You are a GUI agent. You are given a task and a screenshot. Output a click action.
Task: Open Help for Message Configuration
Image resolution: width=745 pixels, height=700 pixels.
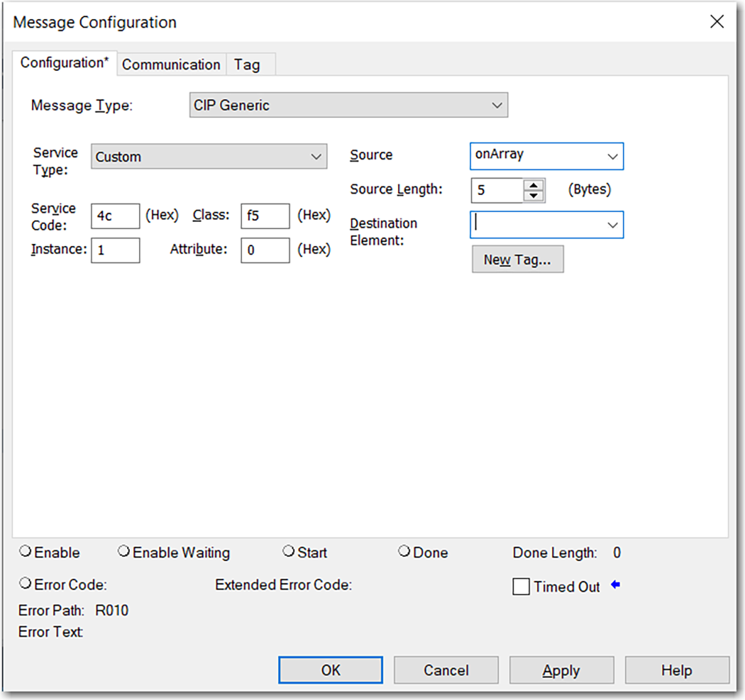tap(677, 670)
